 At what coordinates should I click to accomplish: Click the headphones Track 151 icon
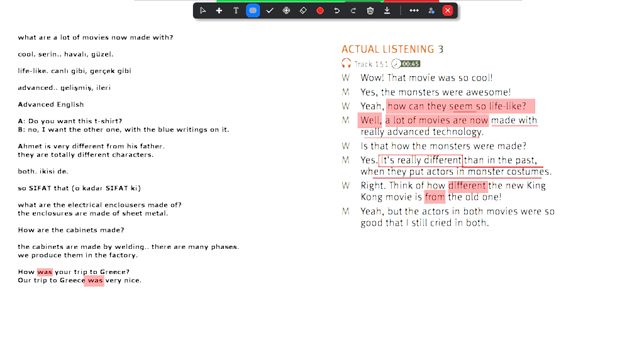[x=346, y=63]
